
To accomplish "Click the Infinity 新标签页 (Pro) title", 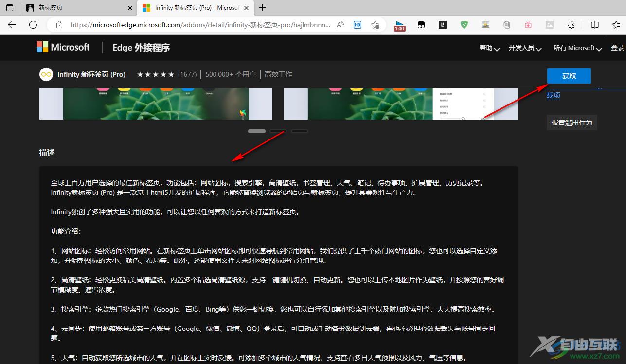I will [91, 74].
